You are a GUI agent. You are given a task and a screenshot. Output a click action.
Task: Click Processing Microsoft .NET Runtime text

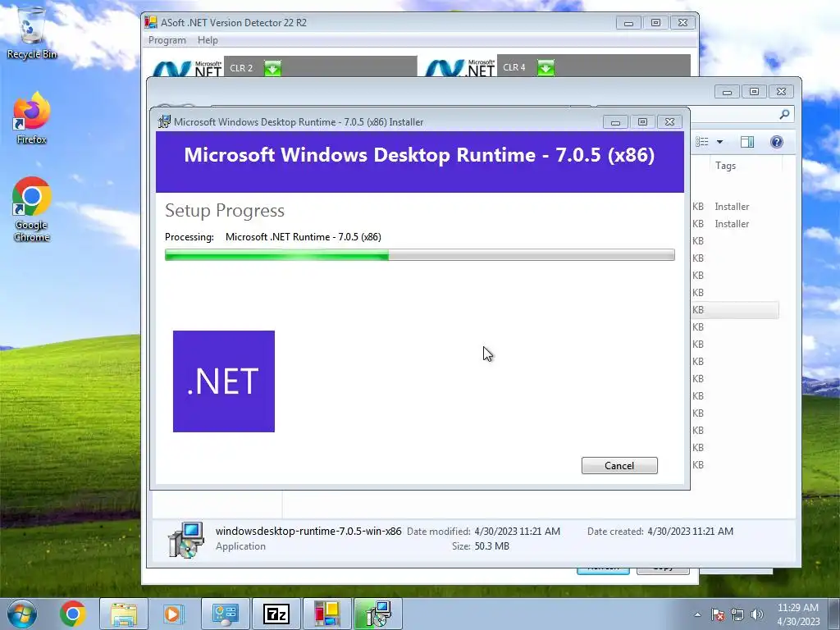coord(272,237)
